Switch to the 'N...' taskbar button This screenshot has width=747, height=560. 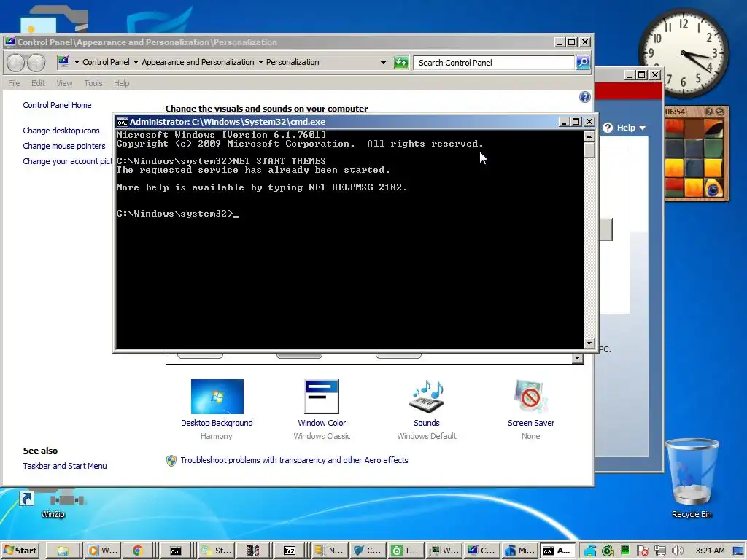click(329, 551)
